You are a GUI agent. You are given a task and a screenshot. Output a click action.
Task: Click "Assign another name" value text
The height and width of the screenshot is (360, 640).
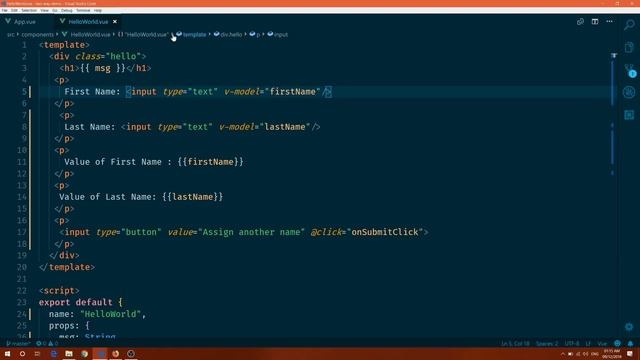click(x=251, y=232)
